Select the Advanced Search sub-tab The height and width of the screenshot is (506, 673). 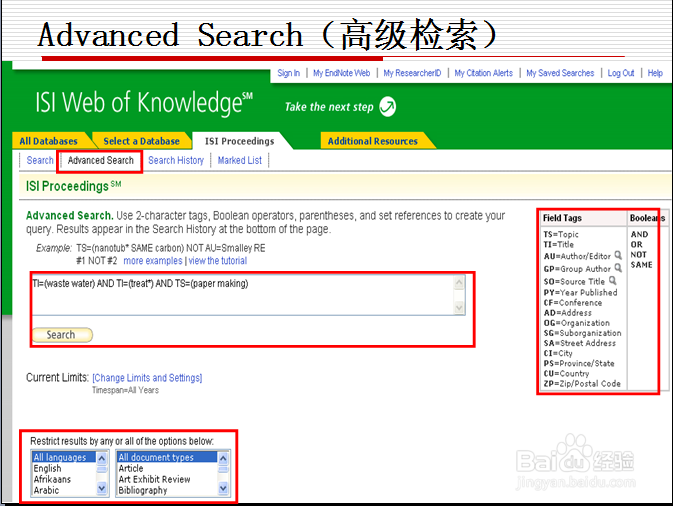[x=100, y=160]
